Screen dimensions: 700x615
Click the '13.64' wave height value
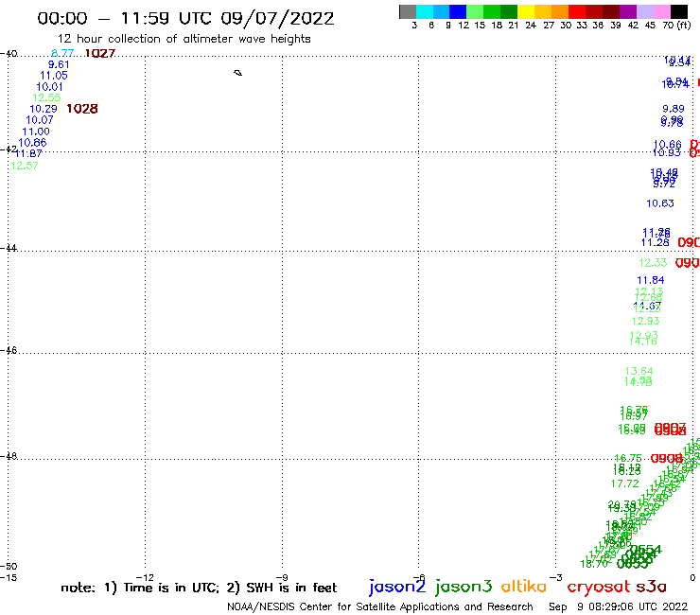point(639,371)
